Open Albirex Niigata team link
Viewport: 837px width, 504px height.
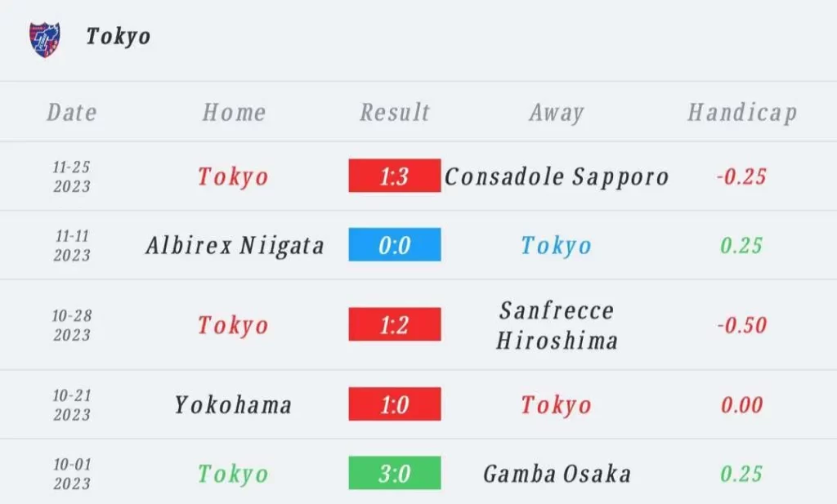click(235, 245)
